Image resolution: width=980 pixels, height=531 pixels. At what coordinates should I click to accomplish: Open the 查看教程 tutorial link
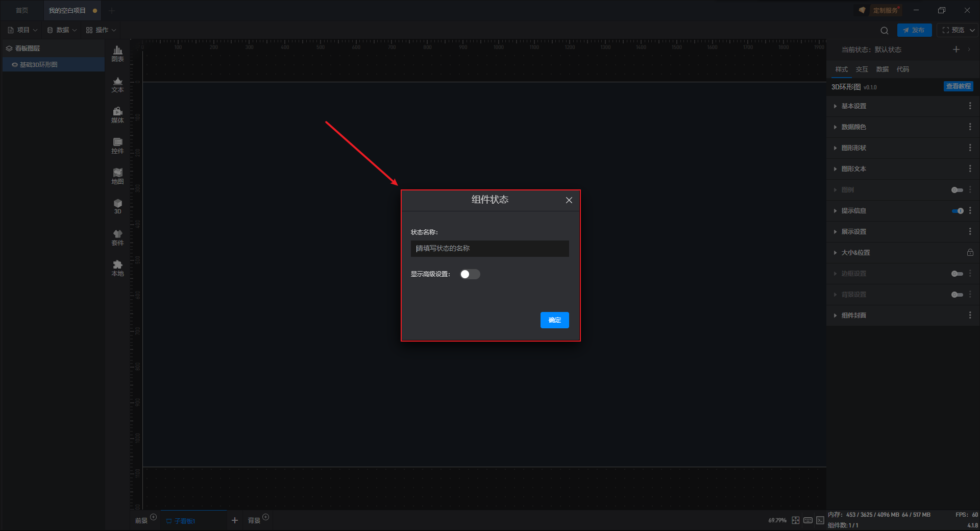click(x=959, y=86)
